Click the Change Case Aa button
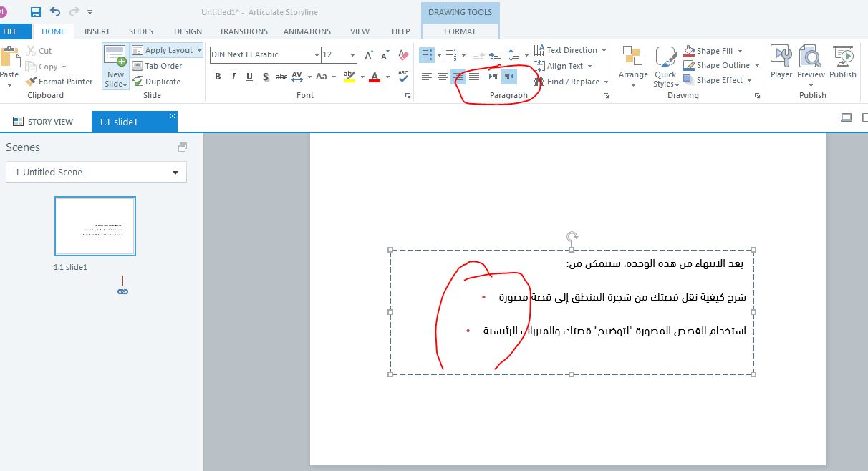Image resolution: width=868 pixels, height=471 pixels. pyautogui.click(x=322, y=77)
